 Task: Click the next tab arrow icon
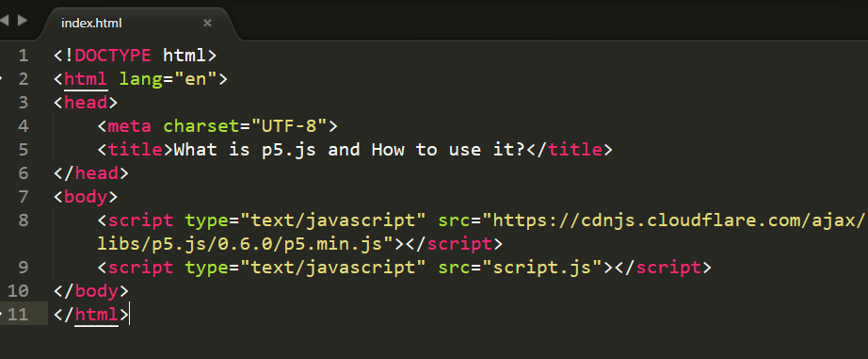tap(23, 21)
